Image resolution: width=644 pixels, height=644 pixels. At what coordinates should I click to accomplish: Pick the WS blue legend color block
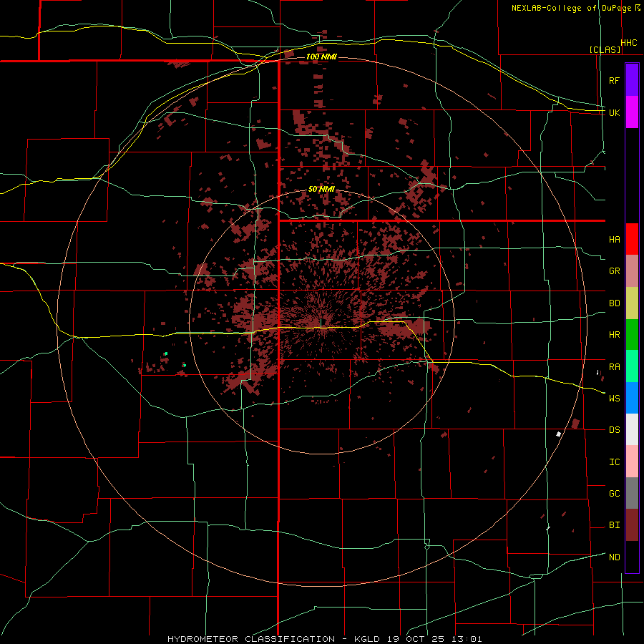tap(632, 398)
